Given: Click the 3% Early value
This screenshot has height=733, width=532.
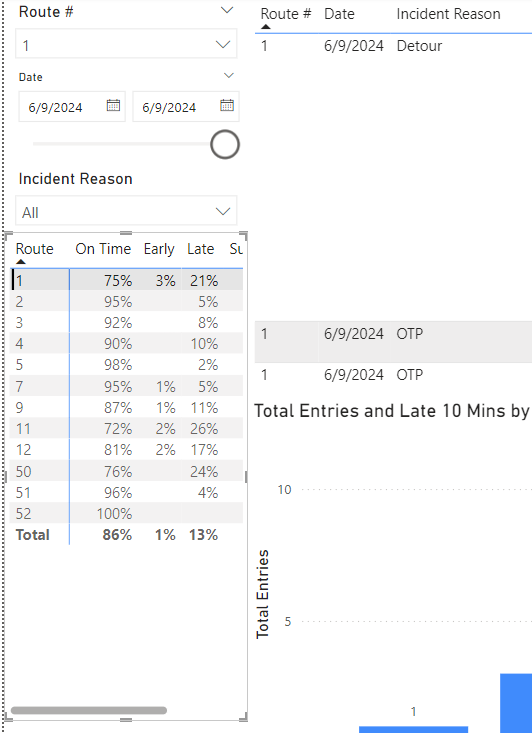Looking at the screenshot, I should tap(165, 280).
